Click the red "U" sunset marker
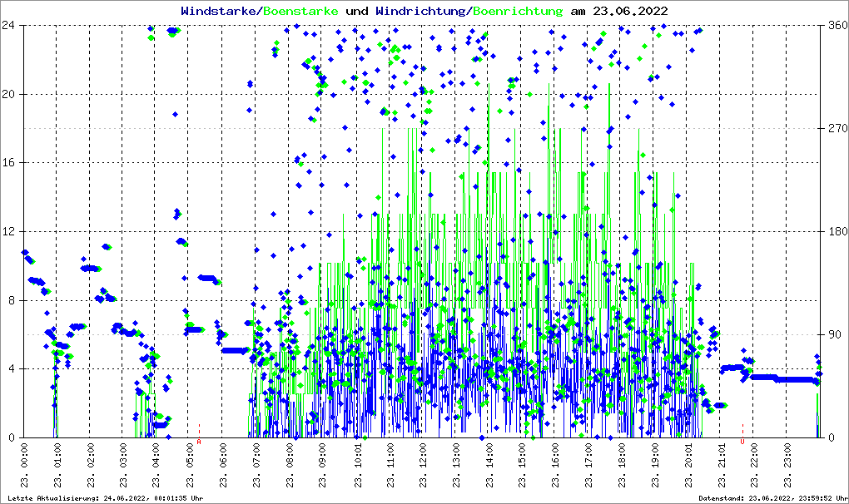The width and height of the screenshot is (849, 504). 742,442
